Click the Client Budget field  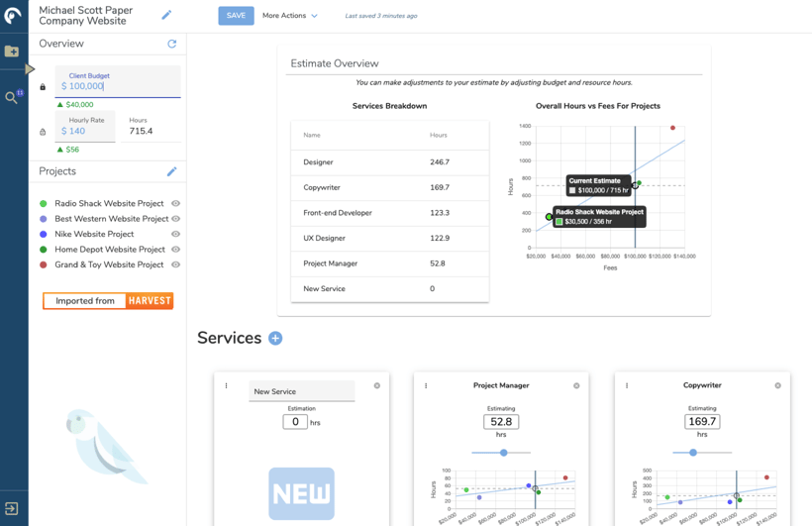pyautogui.click(x=118, y=81)
